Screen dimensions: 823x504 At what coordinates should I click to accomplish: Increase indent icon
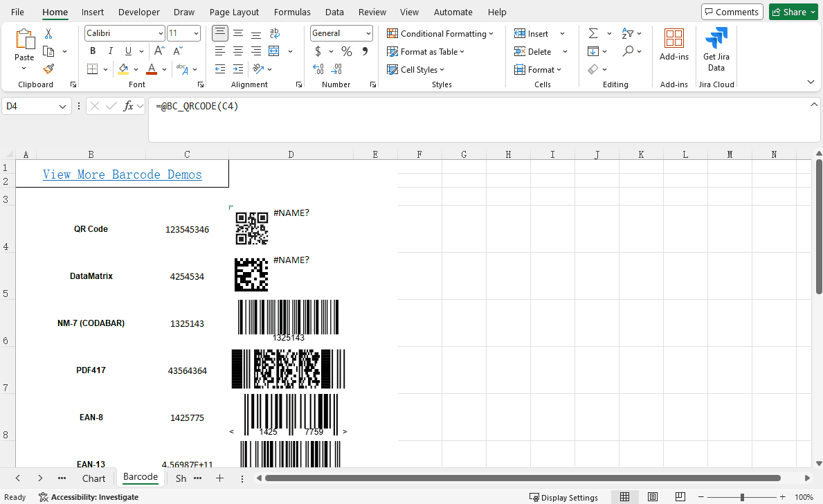point(238,69)
